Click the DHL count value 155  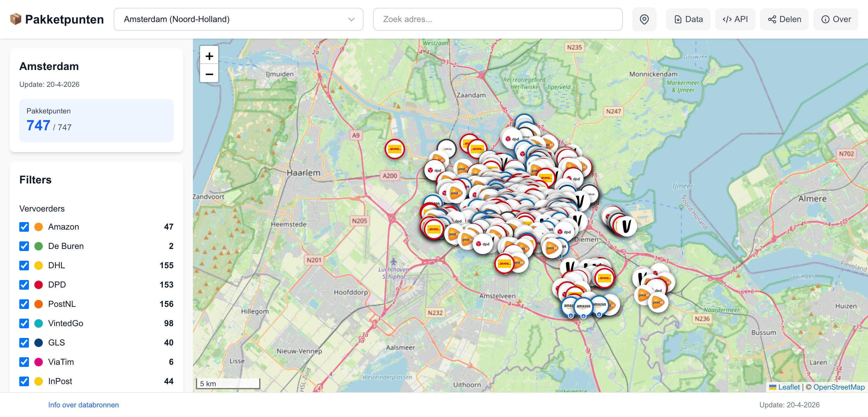(x=166, y=266)
